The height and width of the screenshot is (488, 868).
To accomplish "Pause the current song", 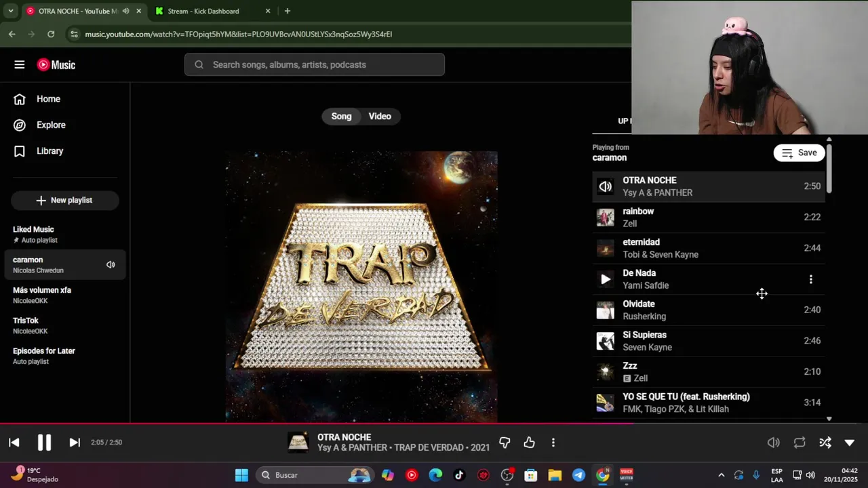I will (x=44, y=443).
